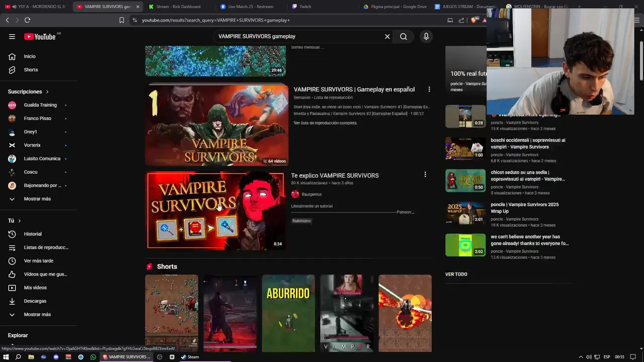644x362 pixels.
Task: Bookmark this page with the bookmark icon
Action: pos(121,20)
